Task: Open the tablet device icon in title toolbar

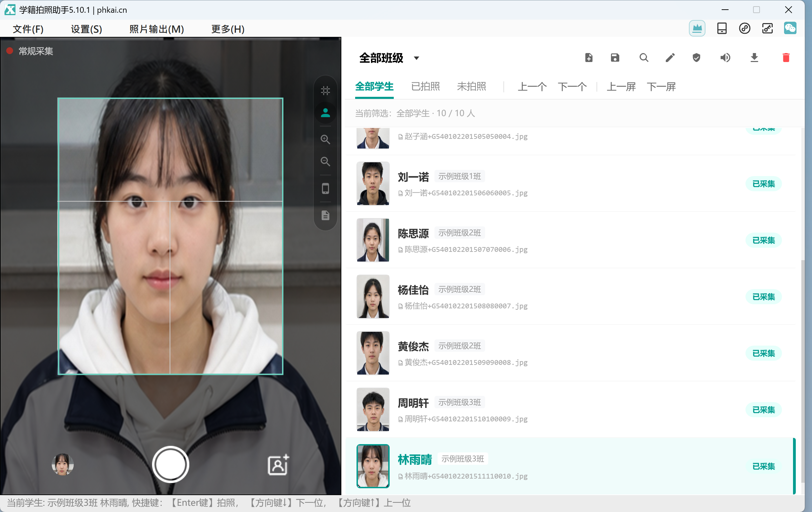Action: pyautogui.click(x=722, y=28)
